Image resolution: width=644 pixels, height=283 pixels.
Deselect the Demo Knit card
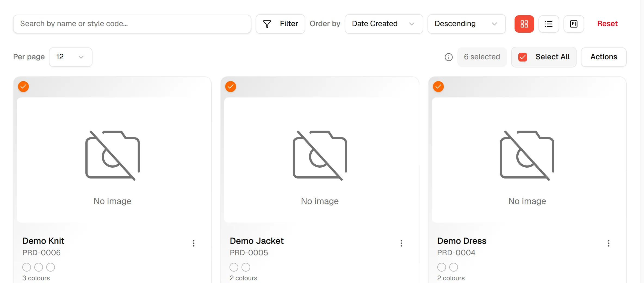[x=23, y=87]
